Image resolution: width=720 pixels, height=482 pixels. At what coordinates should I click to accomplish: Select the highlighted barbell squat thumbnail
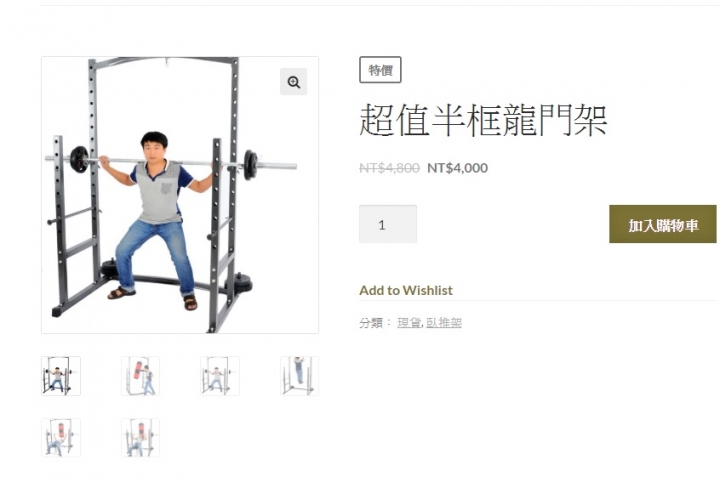click(x=61, y=376)
